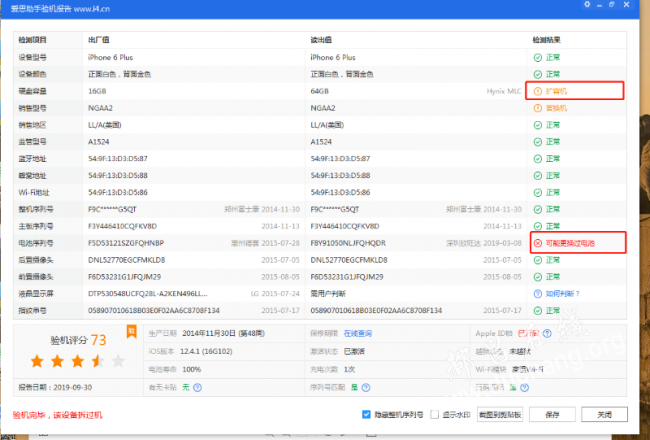
Task: Click the 已激活 activation status
Action: pyautogui.click(x=354, y=351)
